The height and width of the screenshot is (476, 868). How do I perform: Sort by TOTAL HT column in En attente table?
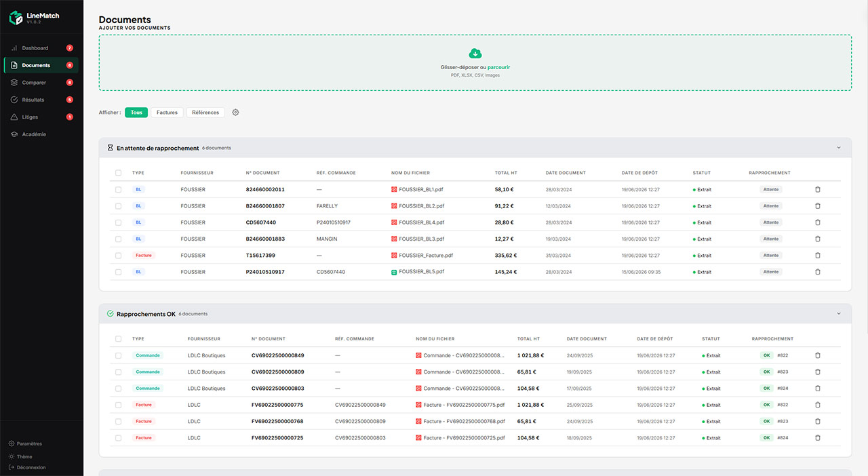507,173
